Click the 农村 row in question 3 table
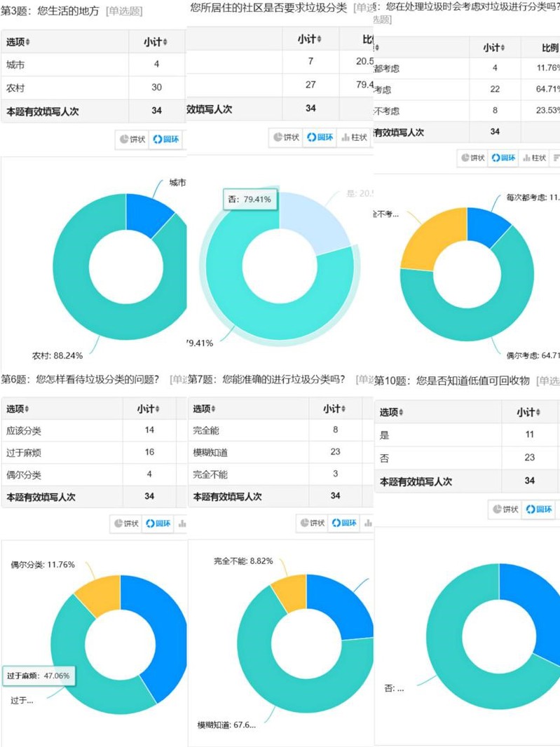The width and height of the screenshot is (560, 747). pyautogui.click(x=93, y=87)
